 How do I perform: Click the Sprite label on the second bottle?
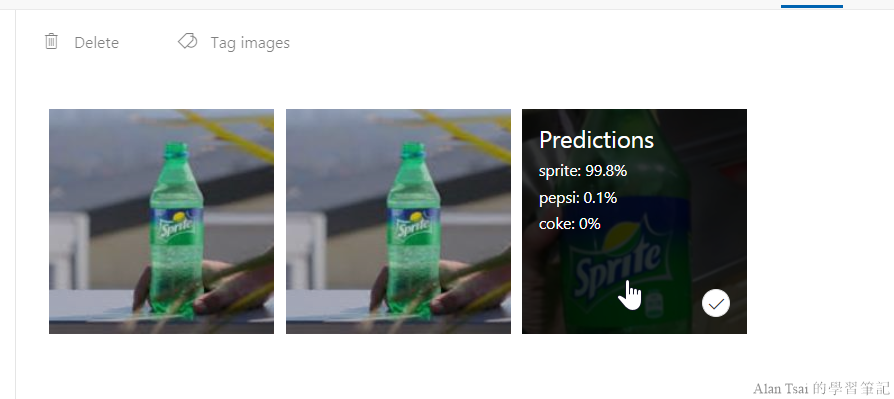[x=413, y=227]
